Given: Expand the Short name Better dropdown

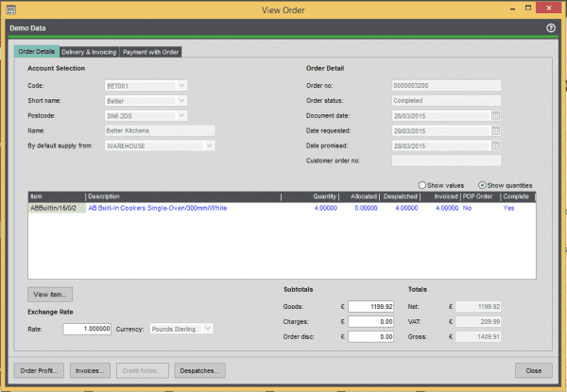Looking at the screenshot, I should (x=181, y=100).
